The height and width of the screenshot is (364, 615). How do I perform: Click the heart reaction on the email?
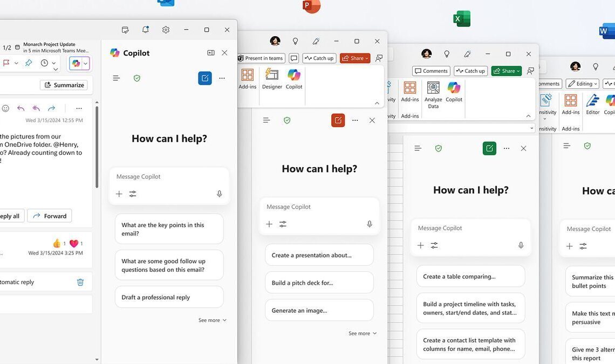point(74,244)
